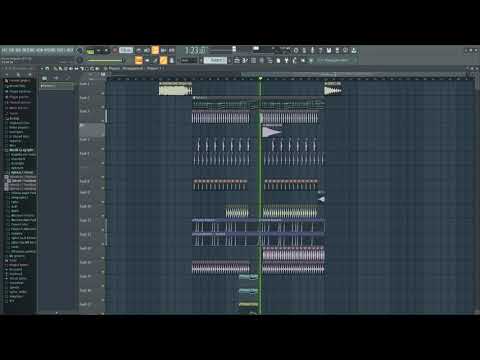The width and height of the screenshot is (480, 360).
Task: Open the PATTERNS menu
Action: [x=29, y=50]
